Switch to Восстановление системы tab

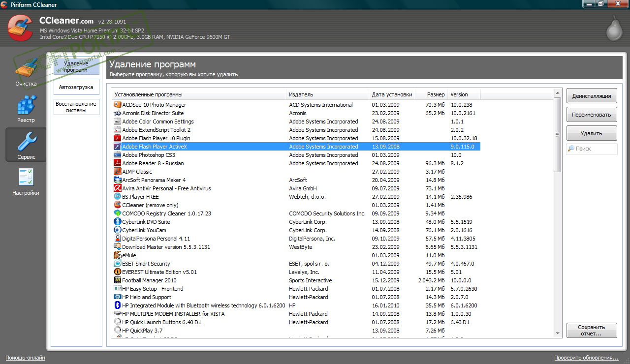click(x=76, y=107)
